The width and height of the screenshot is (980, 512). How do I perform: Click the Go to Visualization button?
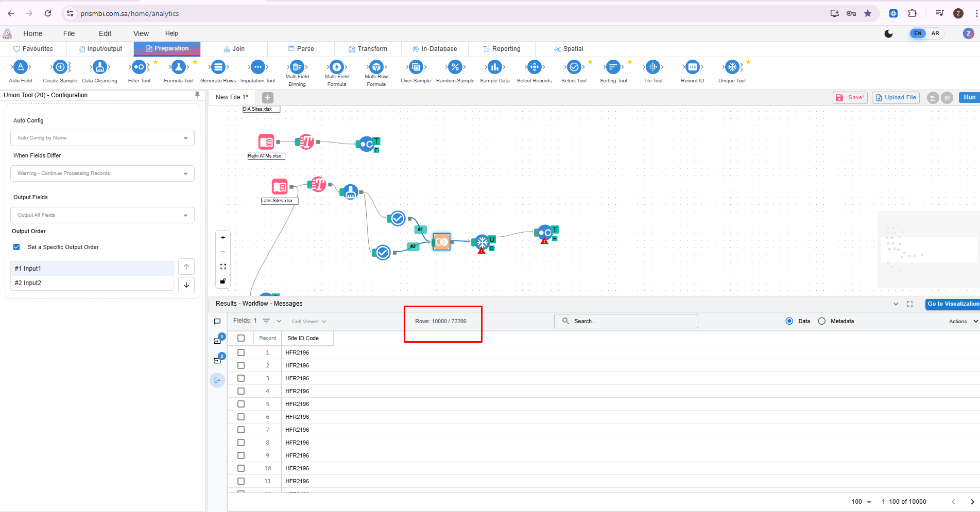[x=953, y=304]
